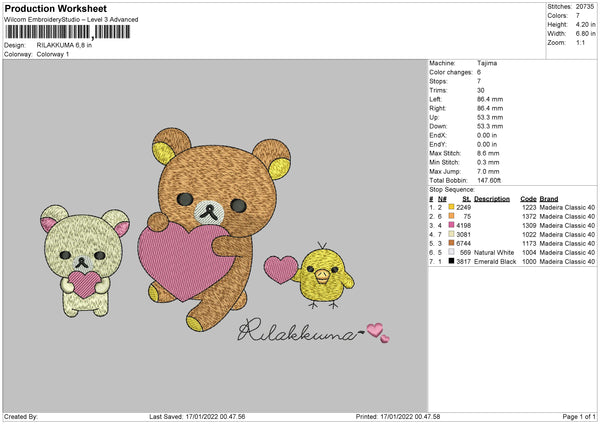
Task: Click the Page 1 of 1 indicator
Action: pos(579,417)
